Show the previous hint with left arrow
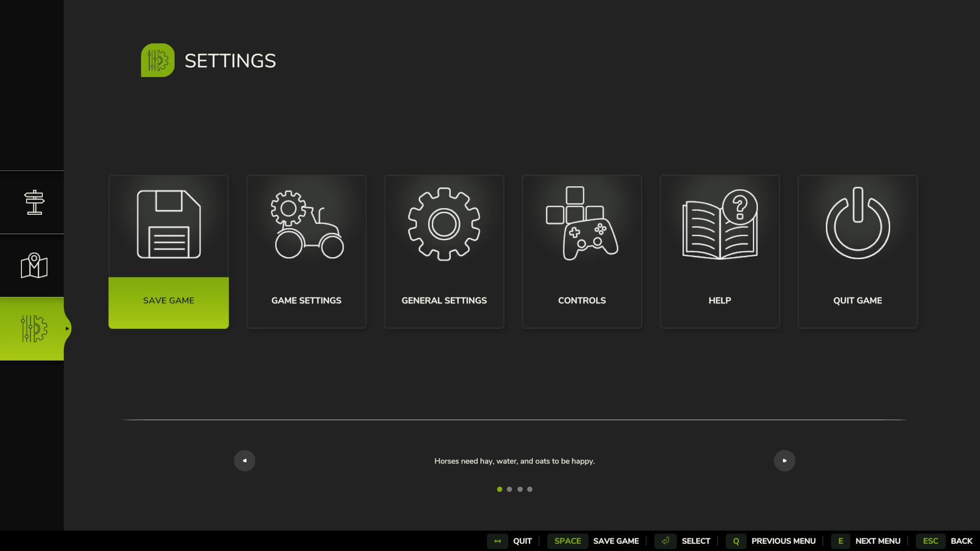This screenshot has width=980, height=551. pyautogui.click(x=244, y=461)
